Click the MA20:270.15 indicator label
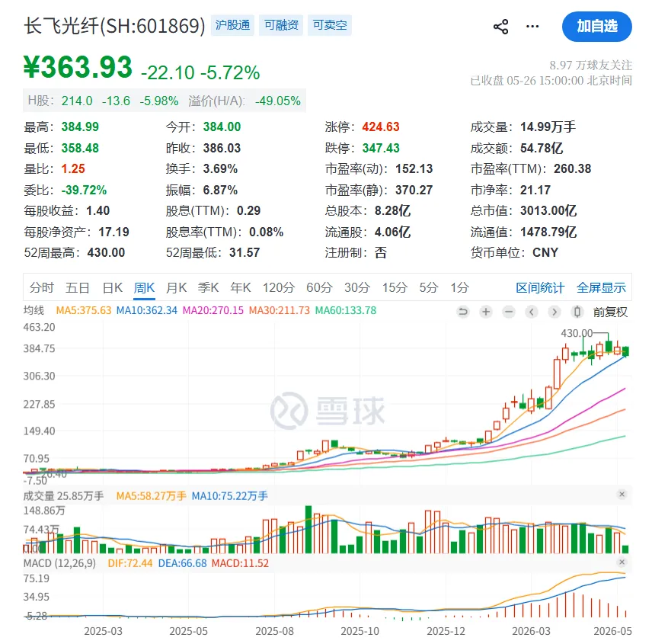Screen dimensions: 652x644 (213, 310)
